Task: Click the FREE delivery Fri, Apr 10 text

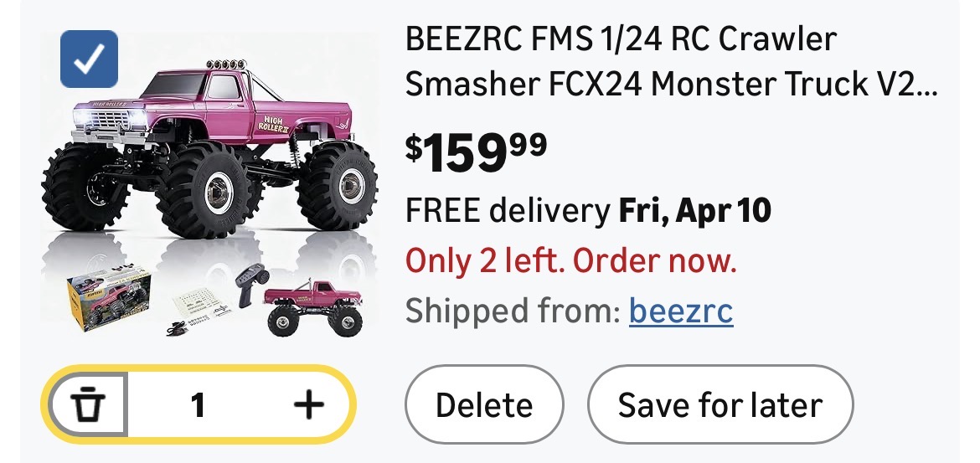Action: tap(588, 211)
